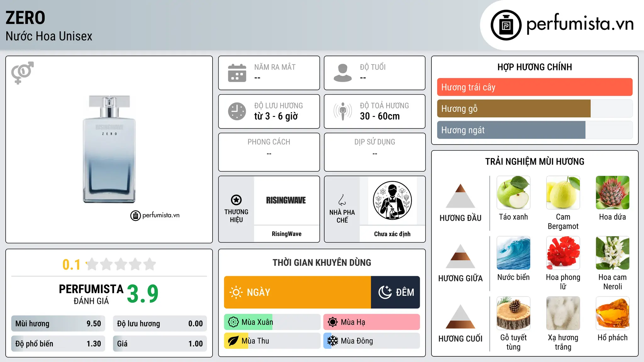Click the Mùa Xuân season bar
This screenshot has width=644, height=362.
272,322
